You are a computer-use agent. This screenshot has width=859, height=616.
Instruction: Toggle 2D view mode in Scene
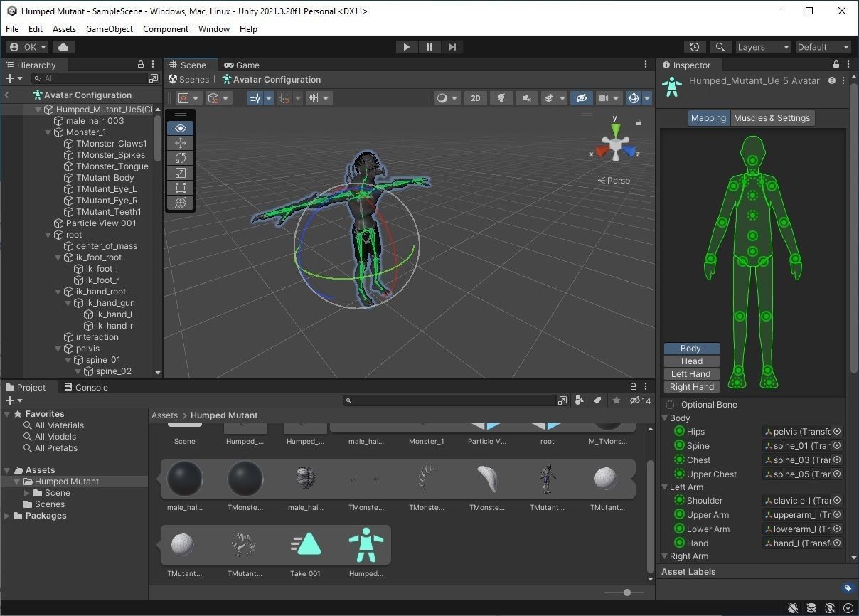[476, 98]
